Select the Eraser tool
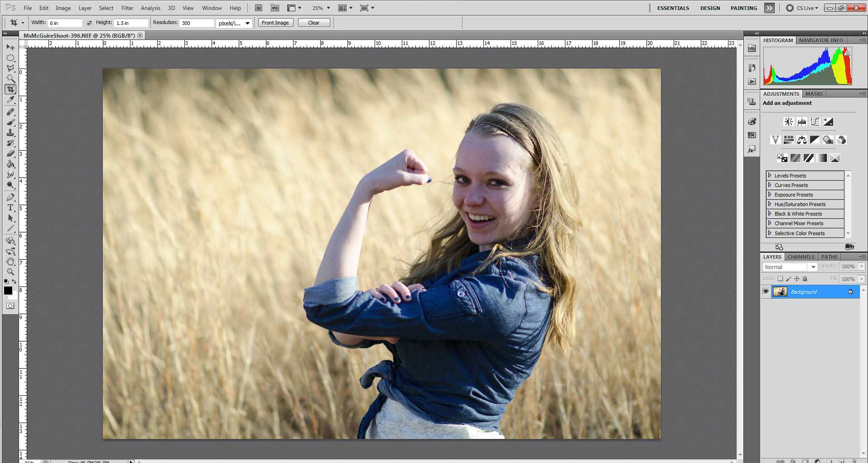This screenshot has width=868, height=463. [10, 154]
